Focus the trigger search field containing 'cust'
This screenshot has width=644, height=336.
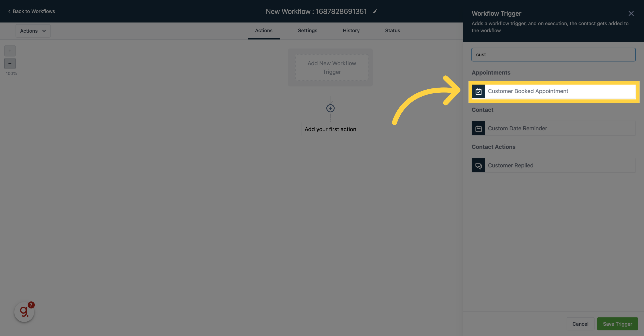pos(553,54)
